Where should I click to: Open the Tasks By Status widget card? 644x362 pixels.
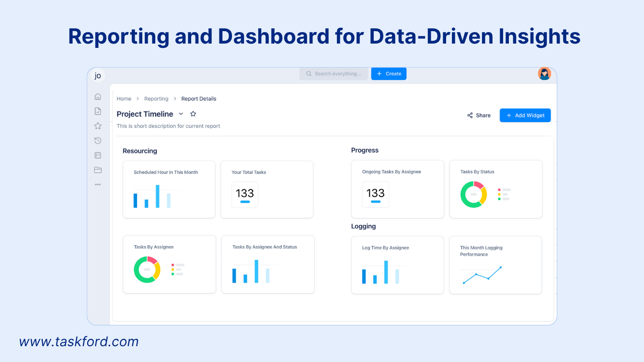pyautogui.click(x=495, y=189)
